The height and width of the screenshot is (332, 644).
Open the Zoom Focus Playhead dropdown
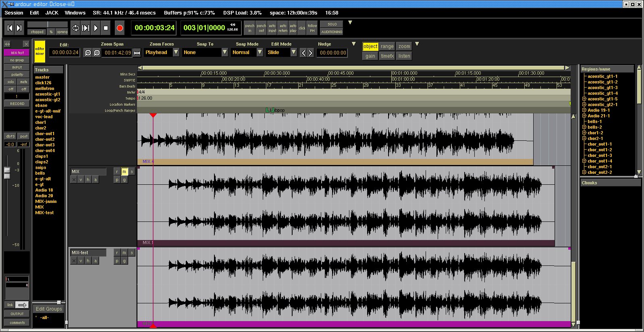pos(176,52)
